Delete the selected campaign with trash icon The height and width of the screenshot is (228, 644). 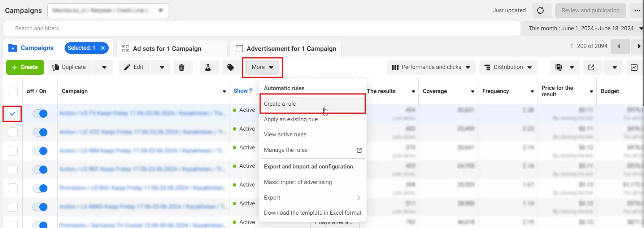tap(182, 67)
